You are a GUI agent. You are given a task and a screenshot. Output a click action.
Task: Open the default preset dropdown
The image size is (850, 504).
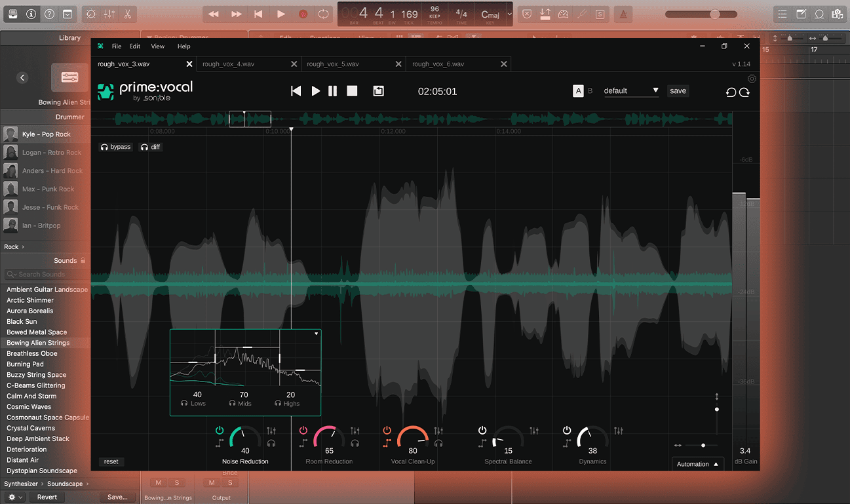[x=631, y=91]
